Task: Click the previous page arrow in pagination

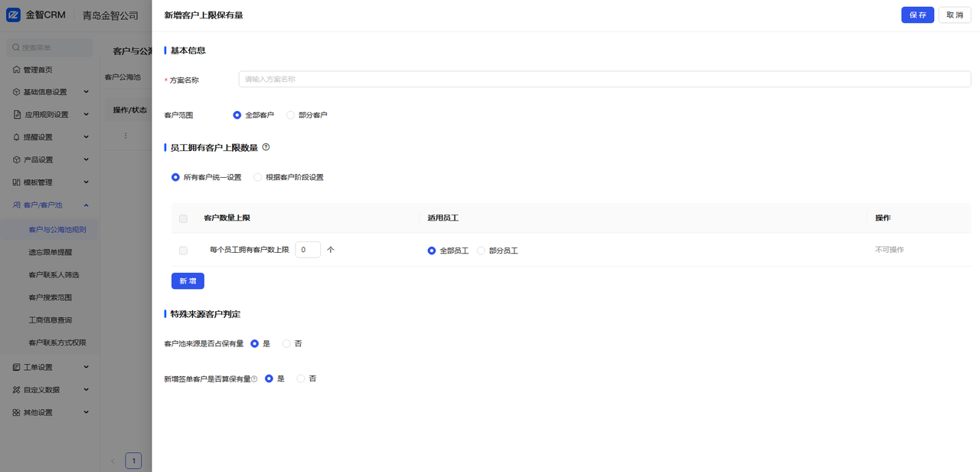Action: click(x=113, y=461)
